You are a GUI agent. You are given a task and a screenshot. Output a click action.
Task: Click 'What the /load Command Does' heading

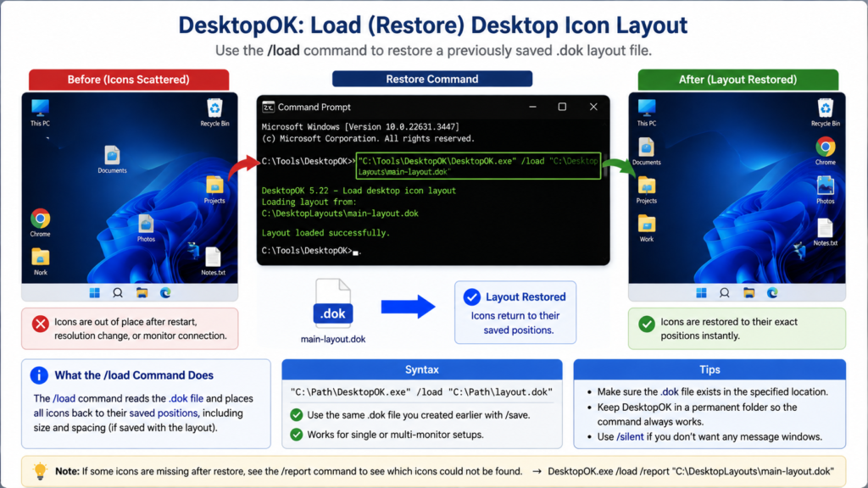[x=134, y=375]
